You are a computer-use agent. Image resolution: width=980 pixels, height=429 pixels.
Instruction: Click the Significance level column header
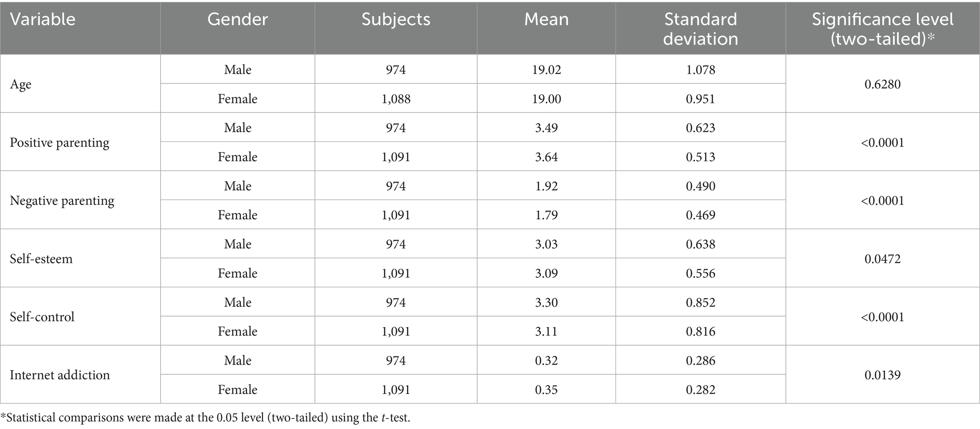pyautogui.click(x=882, y=29)
